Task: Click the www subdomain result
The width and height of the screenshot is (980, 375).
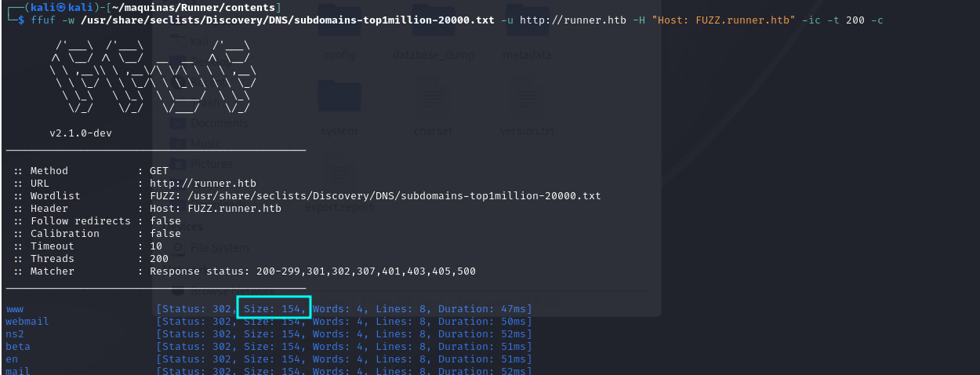Action: tap(15, 309)
